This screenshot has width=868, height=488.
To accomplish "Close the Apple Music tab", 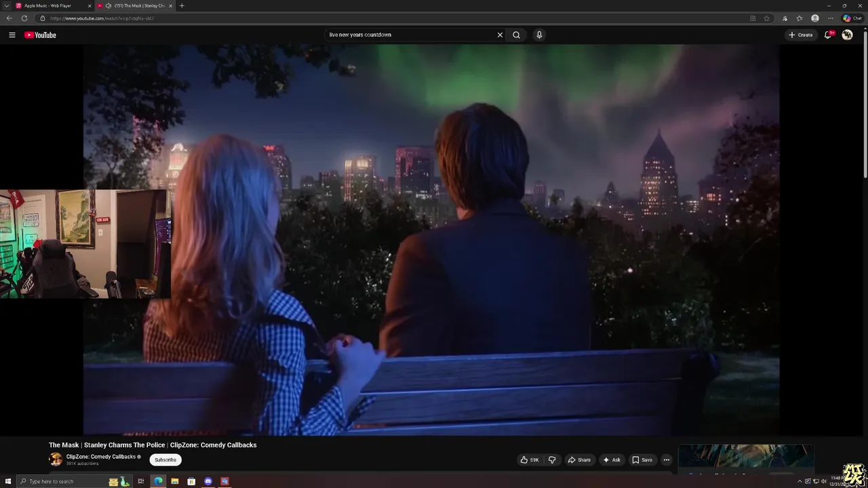I will [x=90, y=5].
